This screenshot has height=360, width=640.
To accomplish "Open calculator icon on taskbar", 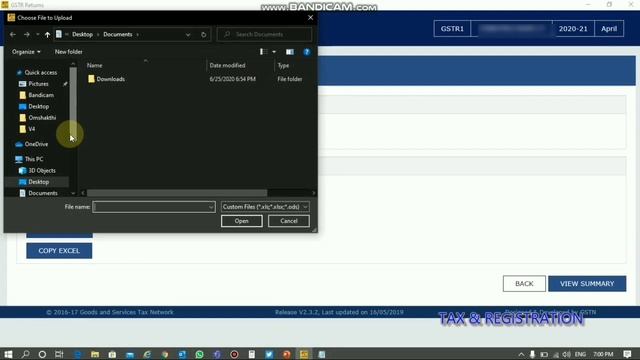I will 252,354.
